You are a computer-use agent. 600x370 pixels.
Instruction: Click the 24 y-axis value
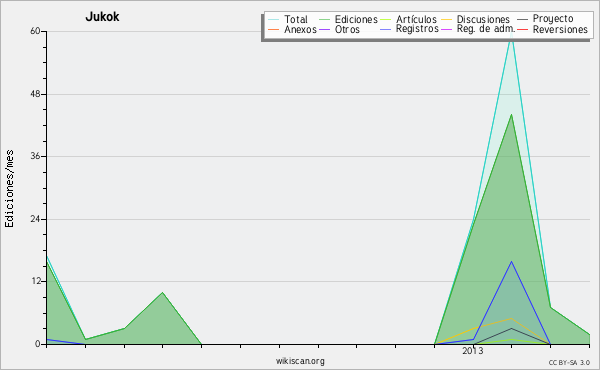35,219
